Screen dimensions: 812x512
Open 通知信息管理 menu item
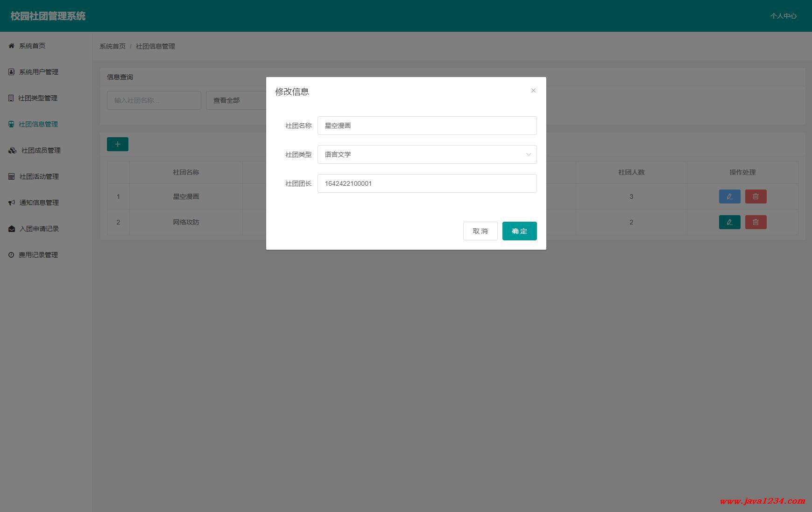(x=46, y=203)
